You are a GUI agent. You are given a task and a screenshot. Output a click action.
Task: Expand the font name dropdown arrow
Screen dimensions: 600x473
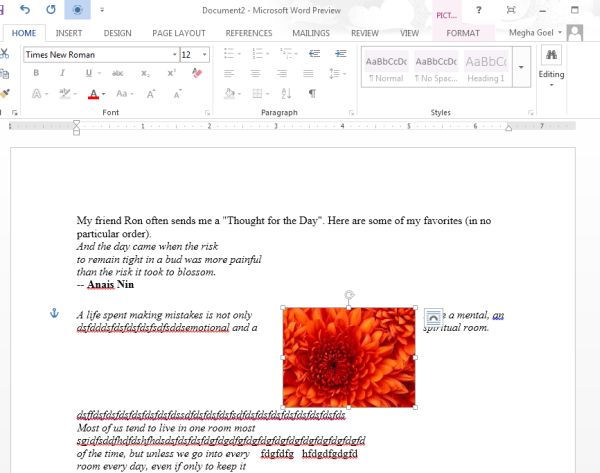(175, 55)
